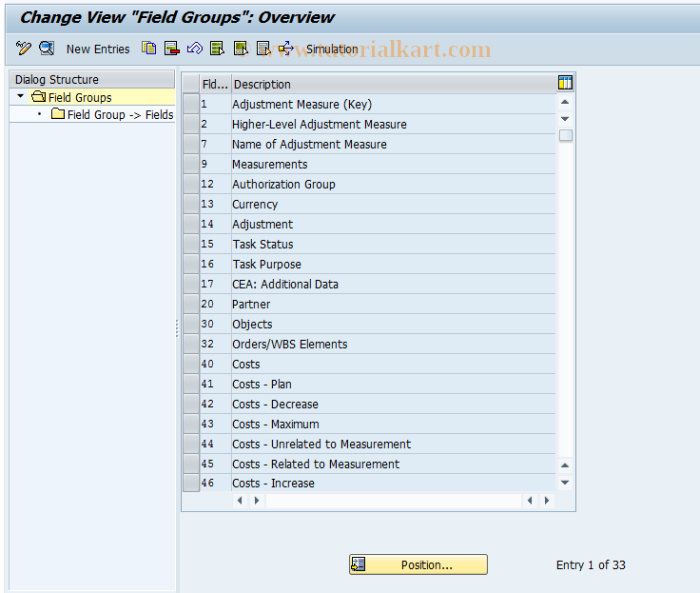
Task: Select row marker for Costs - Maximum
Action: tap(191, 424)
